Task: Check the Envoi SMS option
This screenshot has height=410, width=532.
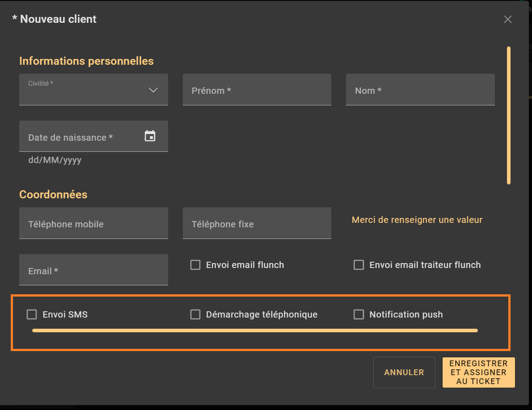Action: (32, 314)
